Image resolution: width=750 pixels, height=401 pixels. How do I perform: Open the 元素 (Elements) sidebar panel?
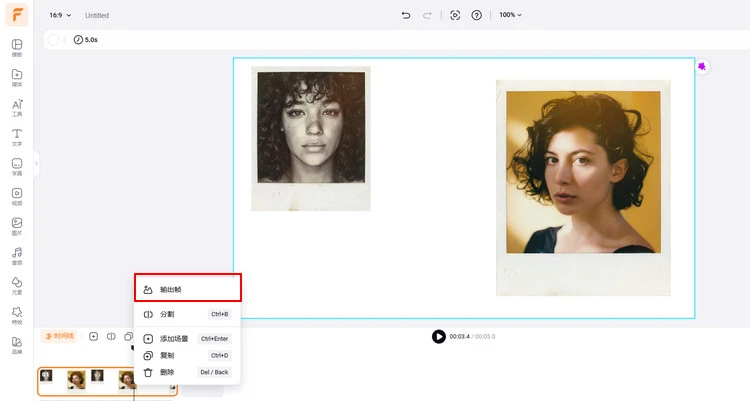(x=17, y=286)
